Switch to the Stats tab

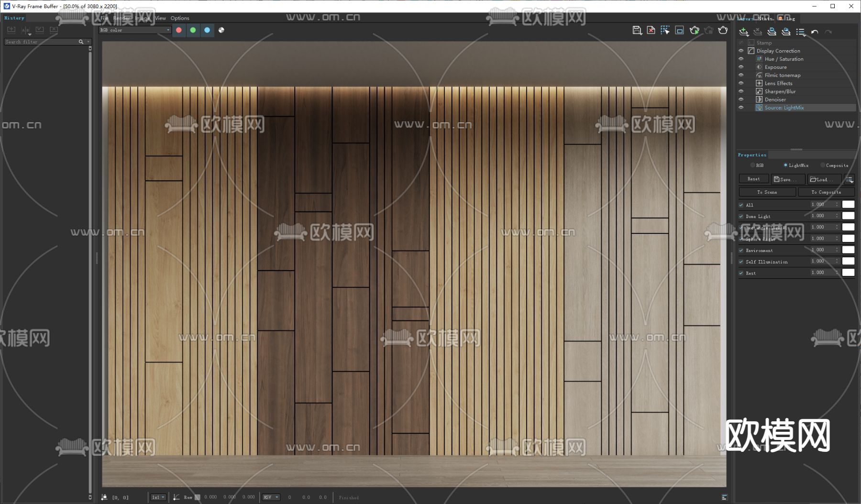(x=765, y=19)
